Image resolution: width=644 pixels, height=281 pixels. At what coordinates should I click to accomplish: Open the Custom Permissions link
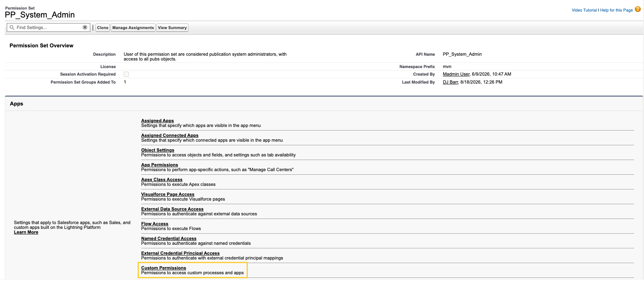pyautogui.click(x=163, y=268)
